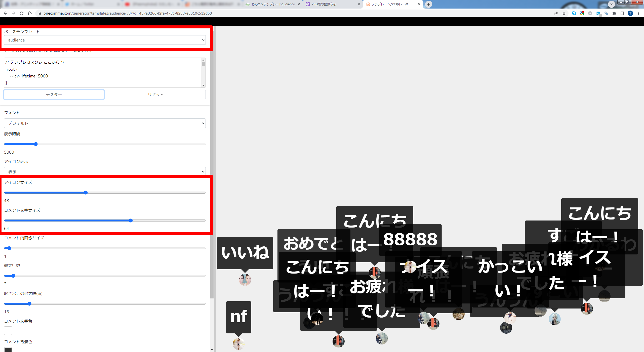Click the browser forward arrow
This screenshot has width=644, height=352.
[x=14, y=13]
